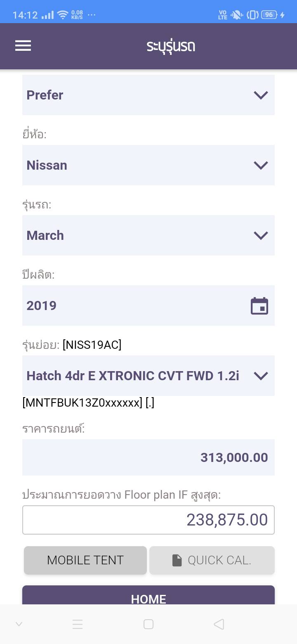
Task: Tap the document icon on Quick Cal.
Action: pyautogui.click(x=177, y=560)
